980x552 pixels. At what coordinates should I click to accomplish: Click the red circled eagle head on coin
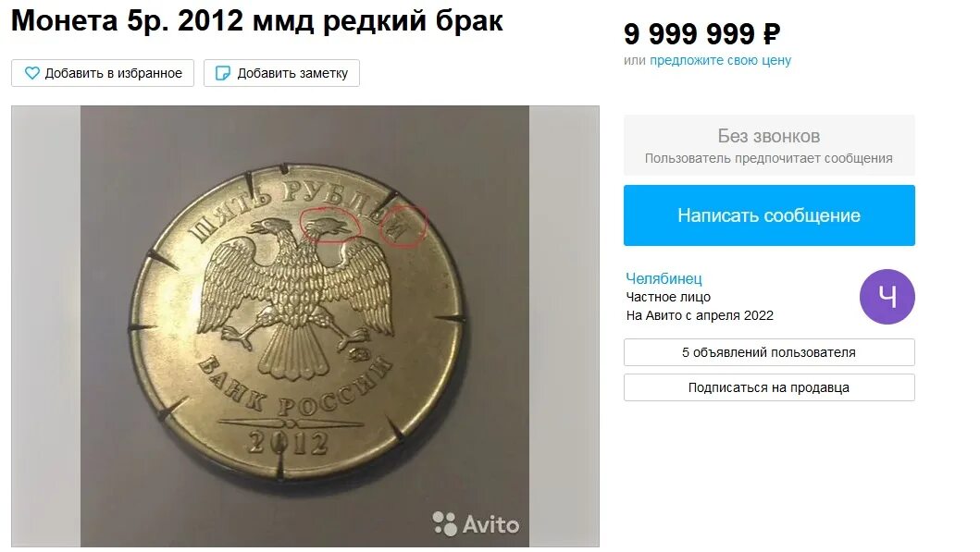(331, 224)
